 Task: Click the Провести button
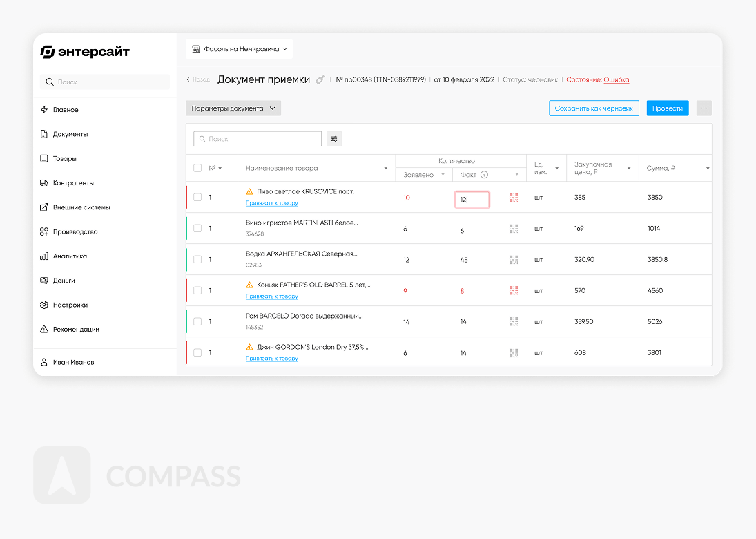(x=667, y=108)
